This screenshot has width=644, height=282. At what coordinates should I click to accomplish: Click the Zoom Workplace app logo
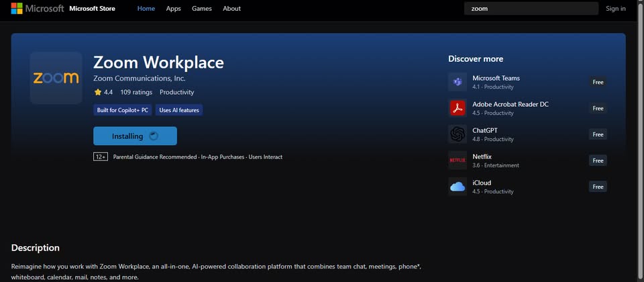56,78
